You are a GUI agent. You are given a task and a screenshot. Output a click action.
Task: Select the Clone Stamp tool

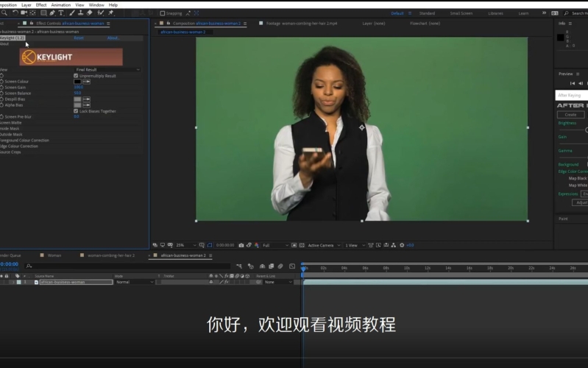coord(80,13)
